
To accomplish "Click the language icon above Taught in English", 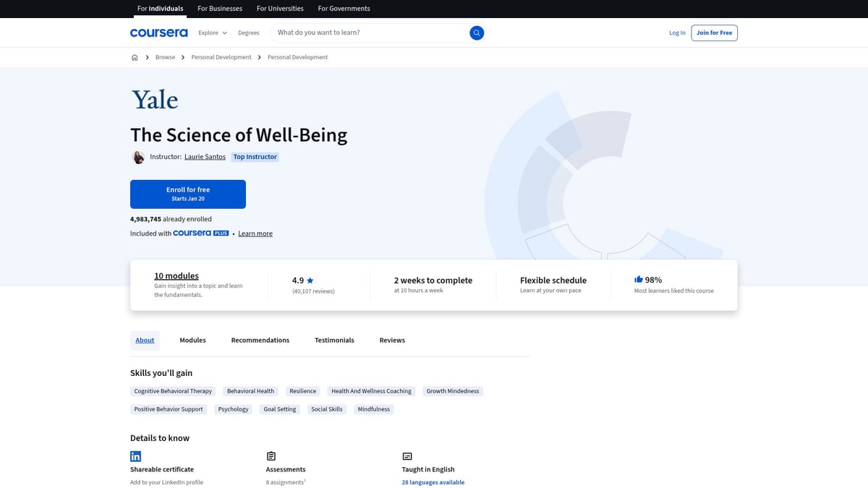I will 407,455.
